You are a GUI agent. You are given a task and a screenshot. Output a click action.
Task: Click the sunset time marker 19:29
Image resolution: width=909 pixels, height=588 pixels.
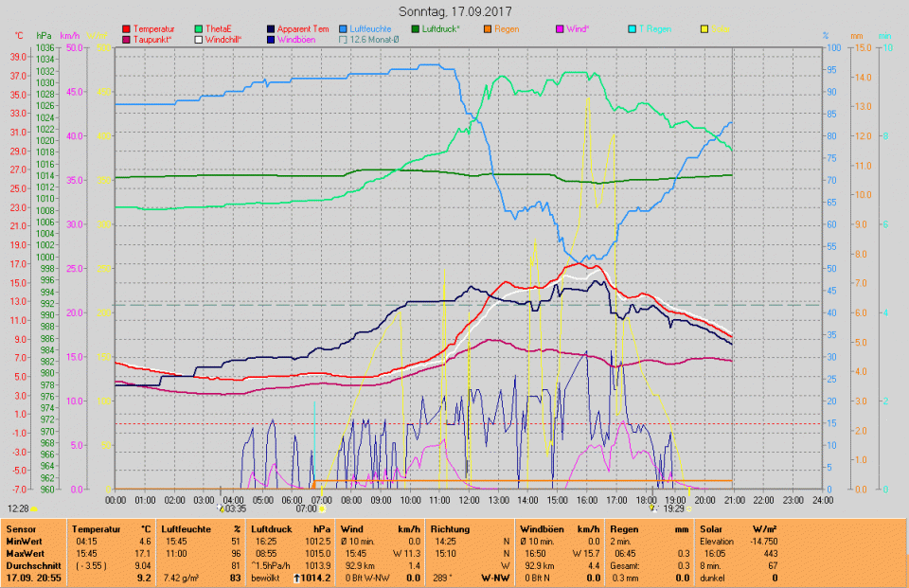point(672,508)
